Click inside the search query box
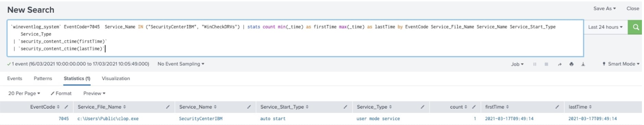This screenshot has width=644, height=125. 295,38
